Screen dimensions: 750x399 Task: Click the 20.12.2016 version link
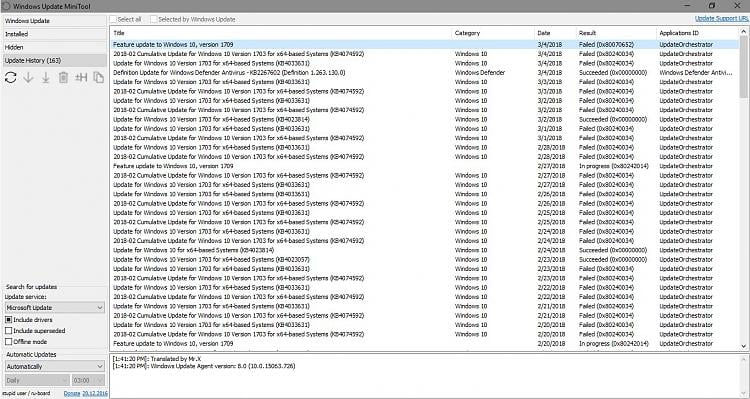(x=95, y=393)
